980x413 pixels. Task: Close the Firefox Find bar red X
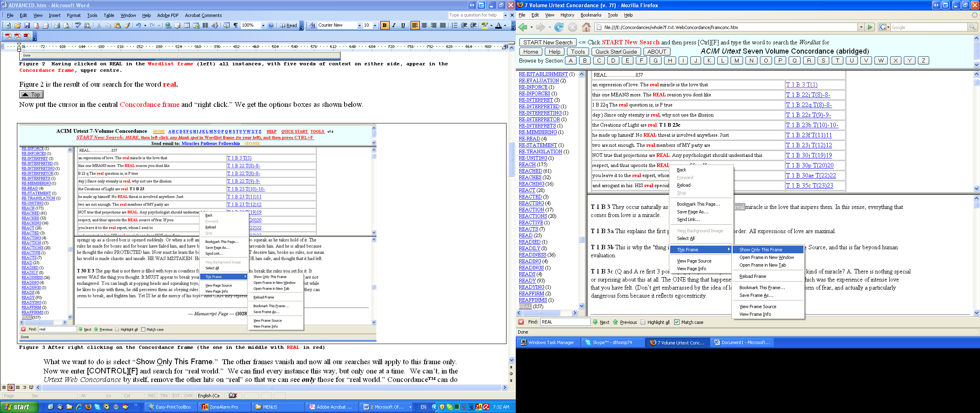click(521, 322)
